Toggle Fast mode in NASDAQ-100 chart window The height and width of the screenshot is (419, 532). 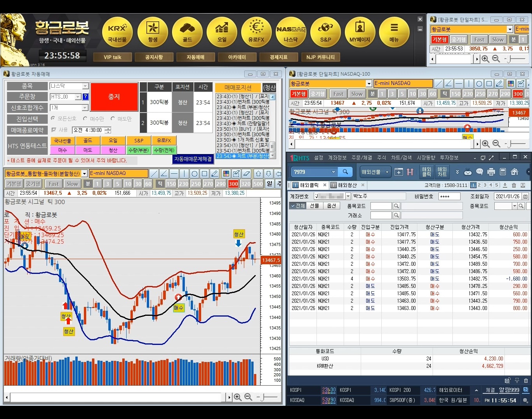[x=338, y=94]
